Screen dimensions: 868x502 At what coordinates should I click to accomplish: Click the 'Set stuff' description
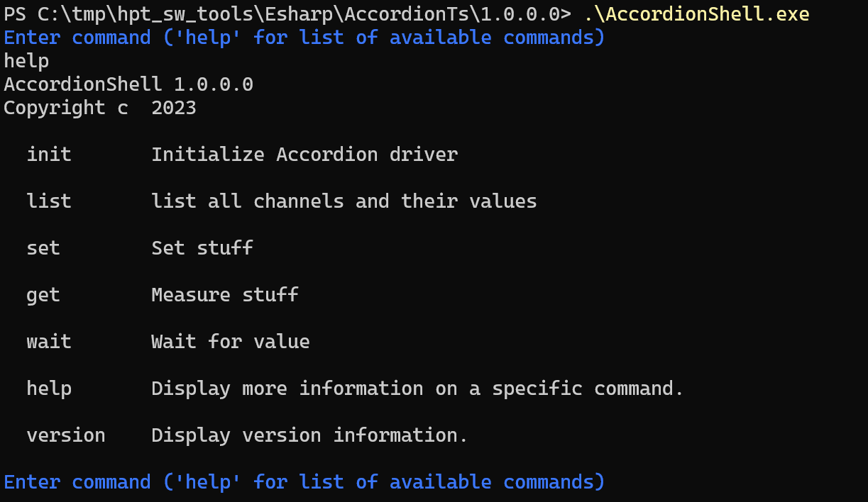tap(202, 248)
